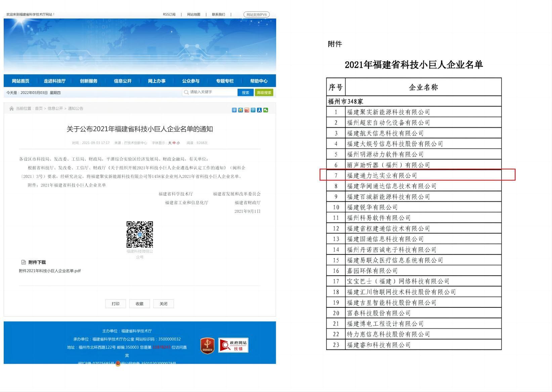The image size is (552, 392).
Task: Click 通知公告 in the breadcrumb
Action: click(x=76, y=108)
